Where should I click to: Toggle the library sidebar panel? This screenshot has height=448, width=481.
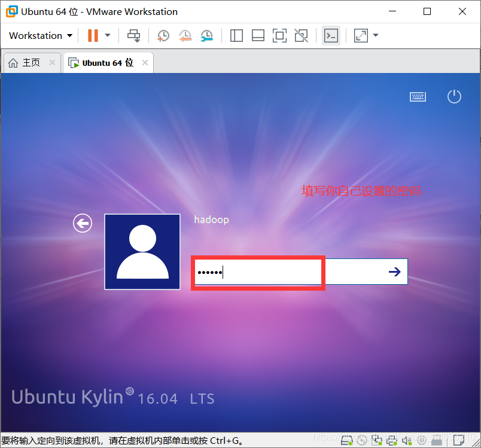236,35
